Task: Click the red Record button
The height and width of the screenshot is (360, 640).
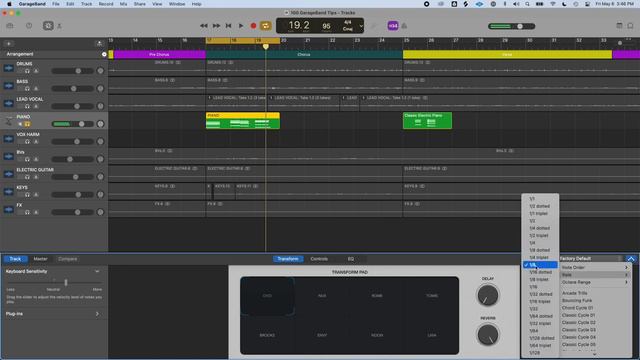Action: 253,26
